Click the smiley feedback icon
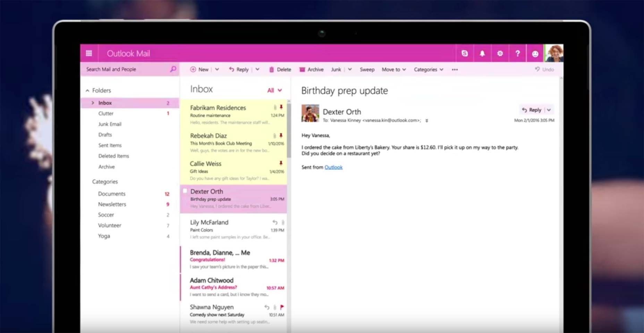644x333 pixels. [x=535, y=53]
